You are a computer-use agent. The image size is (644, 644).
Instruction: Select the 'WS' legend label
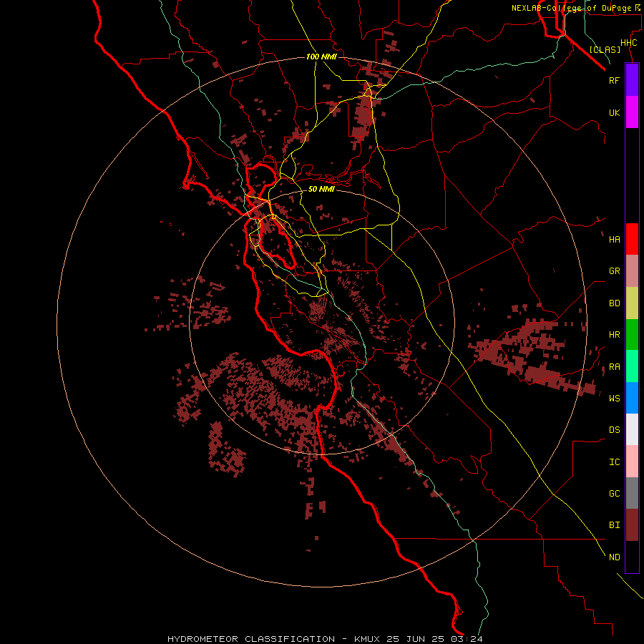click(x=614, y=399)
